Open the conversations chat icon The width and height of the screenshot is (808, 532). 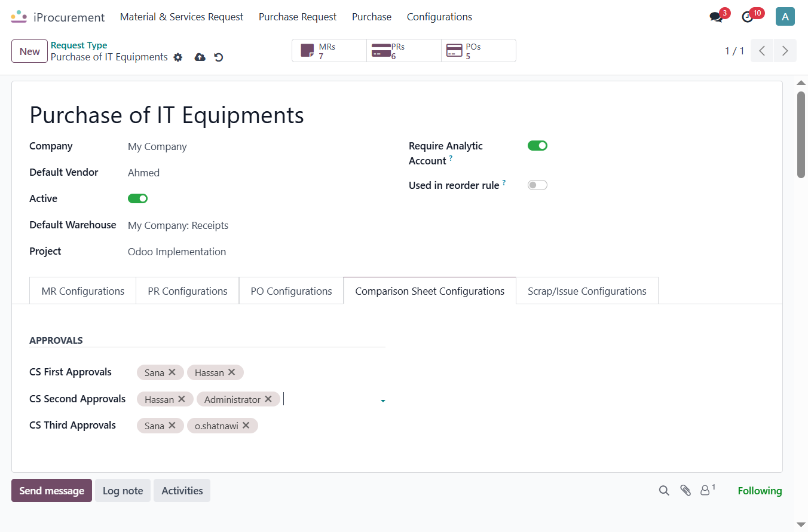tap(716, 17)
